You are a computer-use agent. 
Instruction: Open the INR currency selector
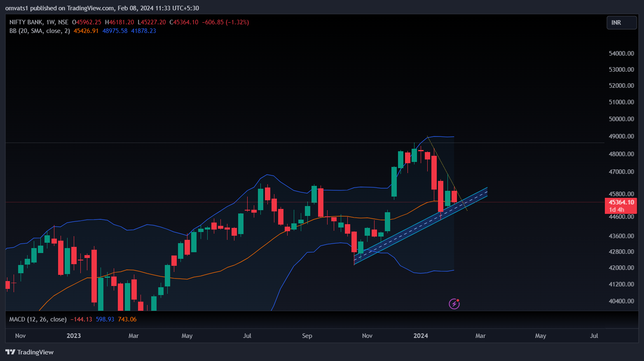click(622, 23)
